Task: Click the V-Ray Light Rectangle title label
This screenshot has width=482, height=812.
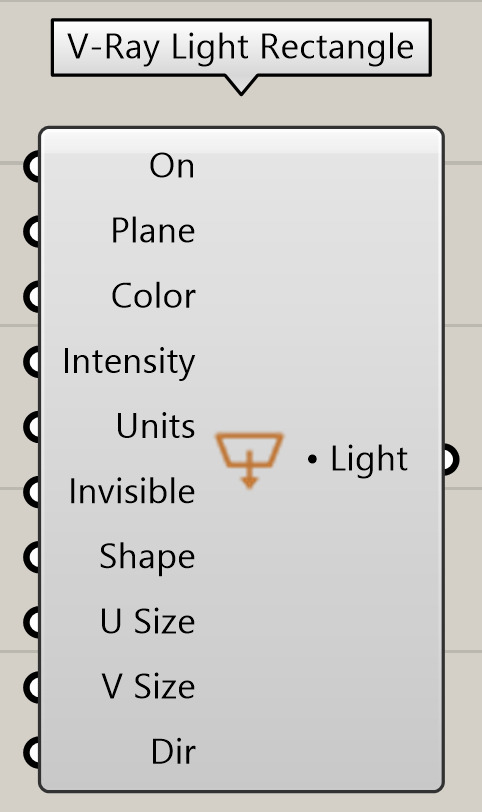Action: pos(241,48)
